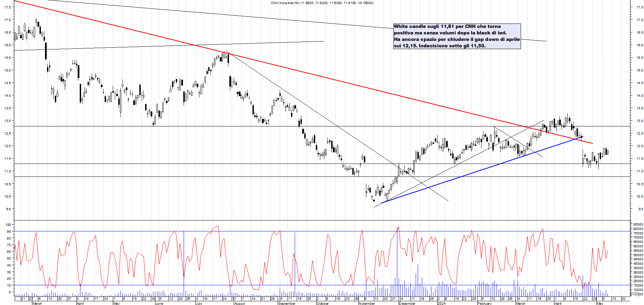Click the '40' oscillator scale value
Image resolution: width=644 pixels, height=305 pixels.
point(9,265)
